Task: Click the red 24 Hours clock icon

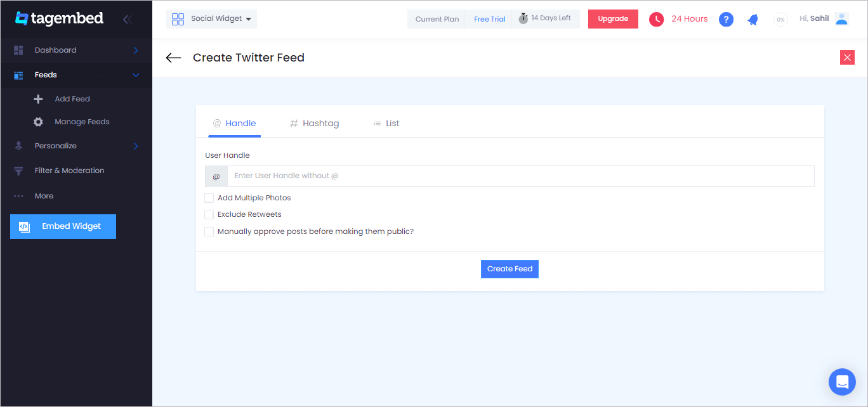Action: [656, 19]
